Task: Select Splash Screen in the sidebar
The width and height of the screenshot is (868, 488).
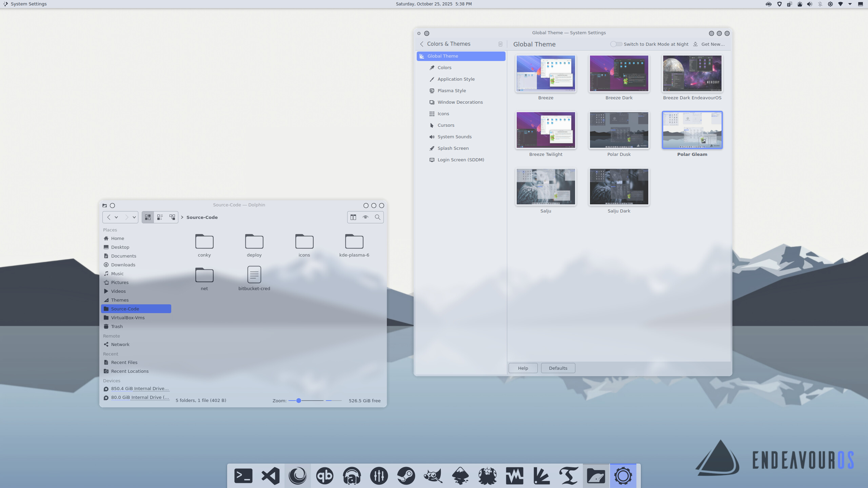Action: [453, 148]
